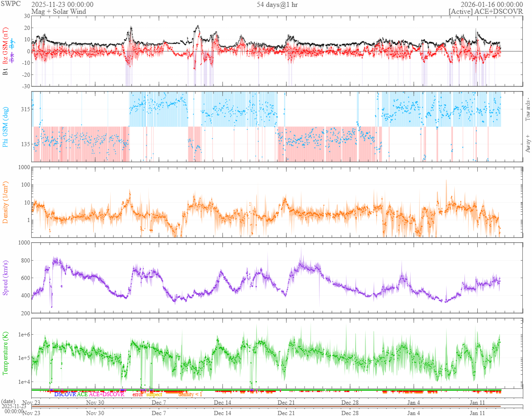Image resolution: width=532 pixels, height=416 pixels.
Task: Click the 'Away +' sector label
Action: tap(527, 144)
